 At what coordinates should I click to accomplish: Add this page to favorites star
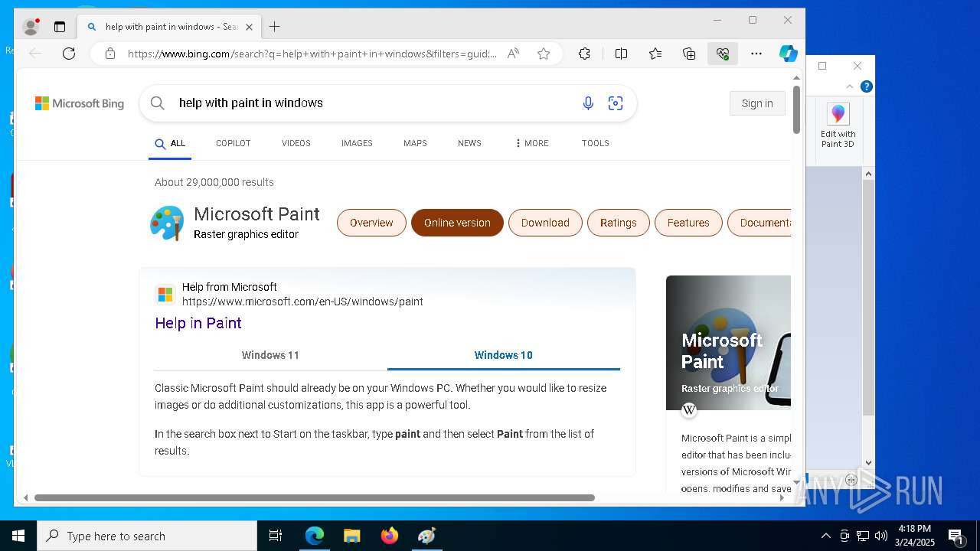pyautogui.click(x=544, y=54)
